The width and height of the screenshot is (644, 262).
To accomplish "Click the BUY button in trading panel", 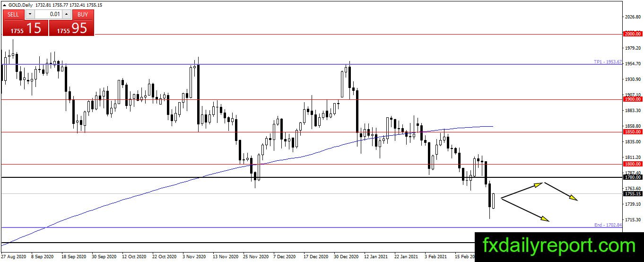I will click(83, 15).
